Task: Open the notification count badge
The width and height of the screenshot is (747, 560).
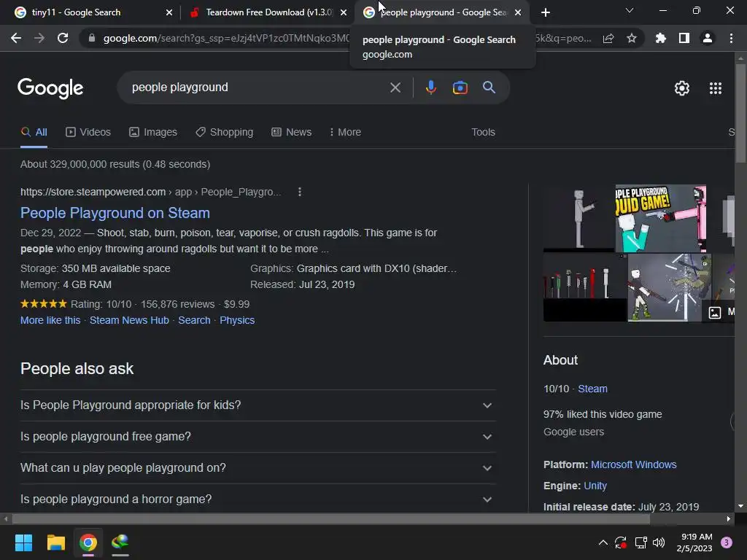Action: pos(726,542)
